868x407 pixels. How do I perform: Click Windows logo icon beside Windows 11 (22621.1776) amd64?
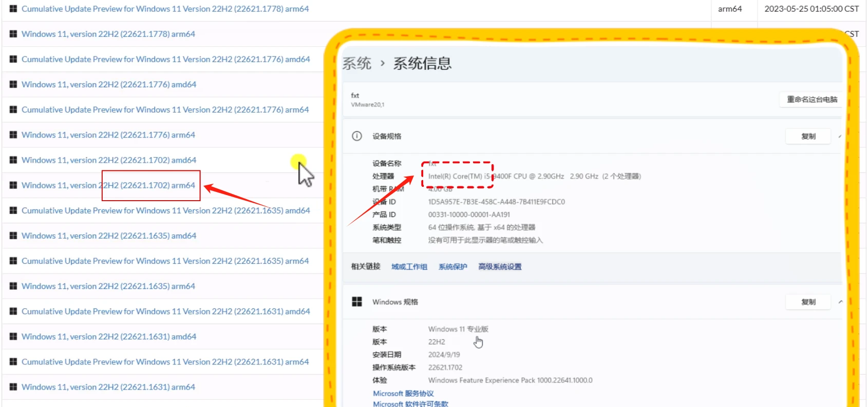[x=13, y=84]
